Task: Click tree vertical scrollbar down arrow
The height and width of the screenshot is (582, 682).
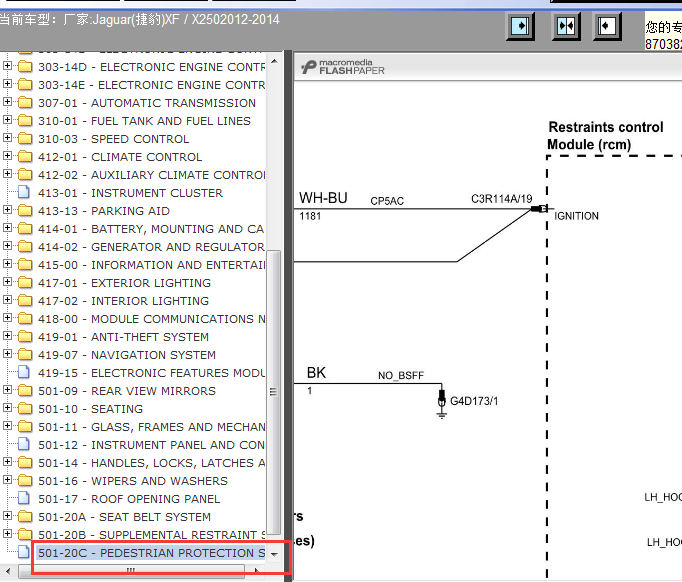Action: 274,554
